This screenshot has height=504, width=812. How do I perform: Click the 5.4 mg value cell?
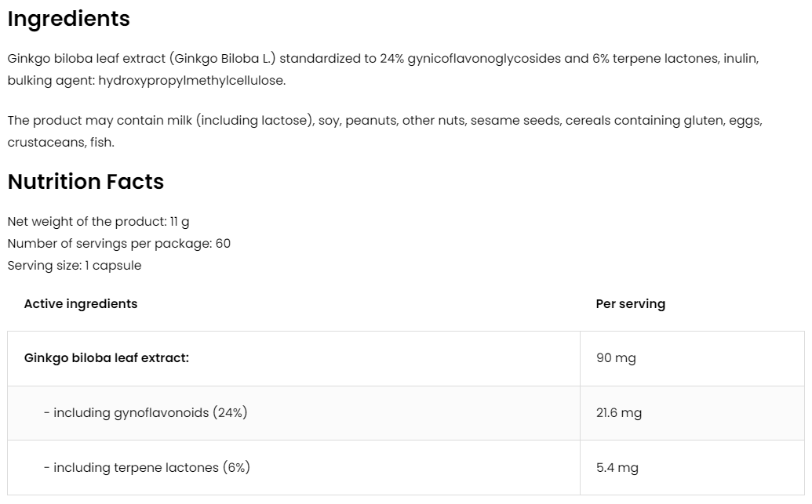pyautogui.click(x=617, y=467)
